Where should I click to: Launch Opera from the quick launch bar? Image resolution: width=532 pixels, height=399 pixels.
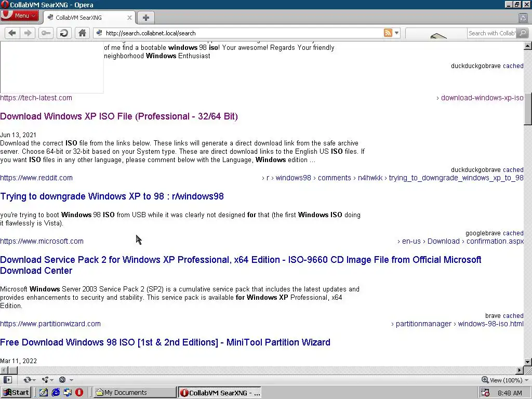79,393
